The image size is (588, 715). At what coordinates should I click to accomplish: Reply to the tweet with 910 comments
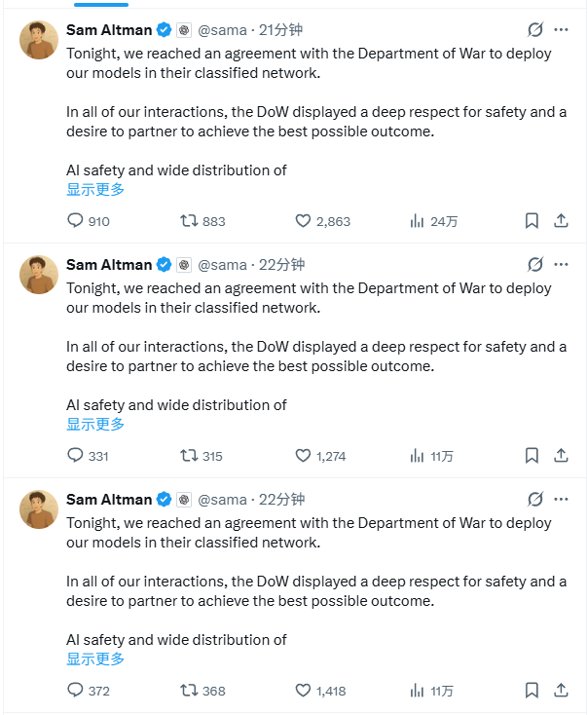click(x=76, y=221)
